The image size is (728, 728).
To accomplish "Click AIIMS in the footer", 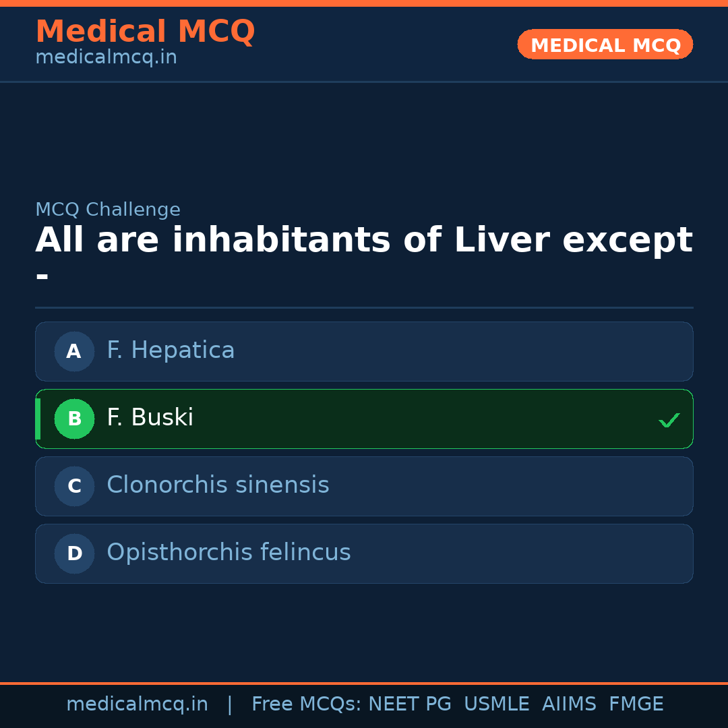I will tap(569, 704).
